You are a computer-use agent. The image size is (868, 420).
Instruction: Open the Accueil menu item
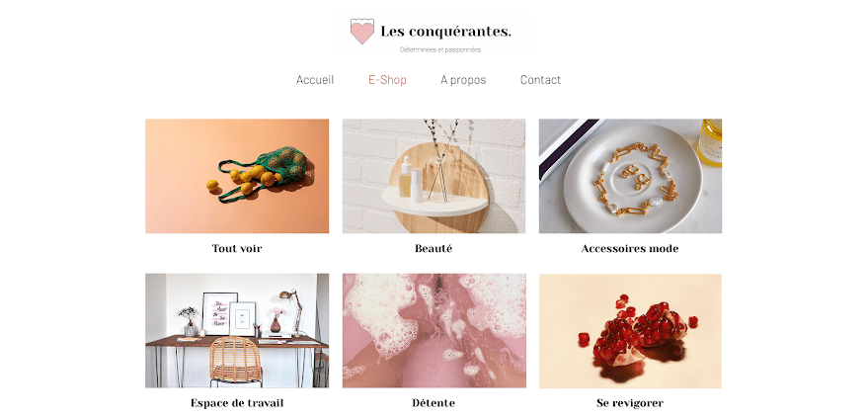tap(315, 80)
